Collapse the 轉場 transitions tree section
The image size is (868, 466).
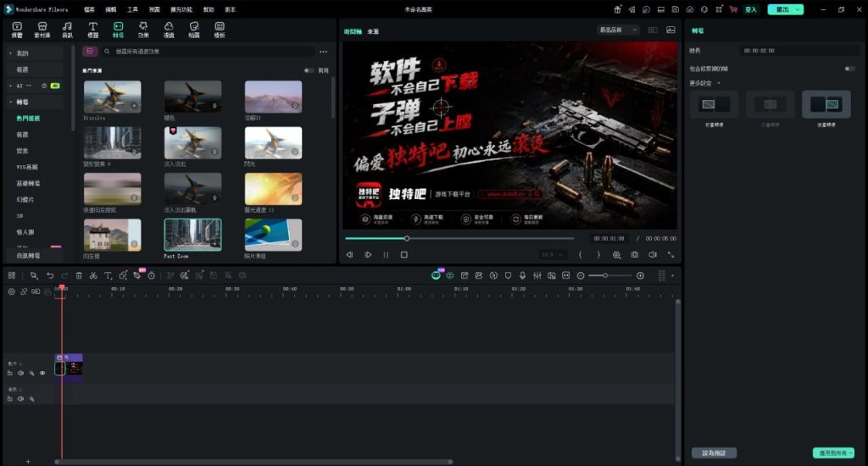tap(10, 102)
